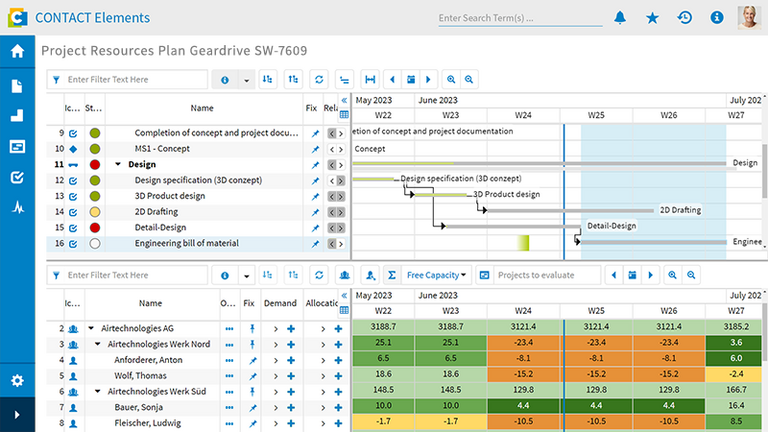The height and width of the screenshot is (432, 768).
Task: Open settings gear in the sidebar
Action: coord(17,381)
